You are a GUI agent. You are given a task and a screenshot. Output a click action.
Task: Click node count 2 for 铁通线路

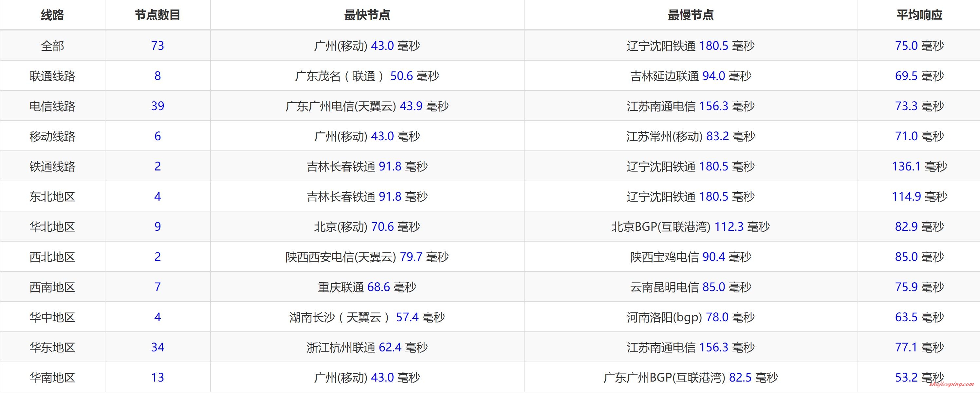(x=157, y=166)
